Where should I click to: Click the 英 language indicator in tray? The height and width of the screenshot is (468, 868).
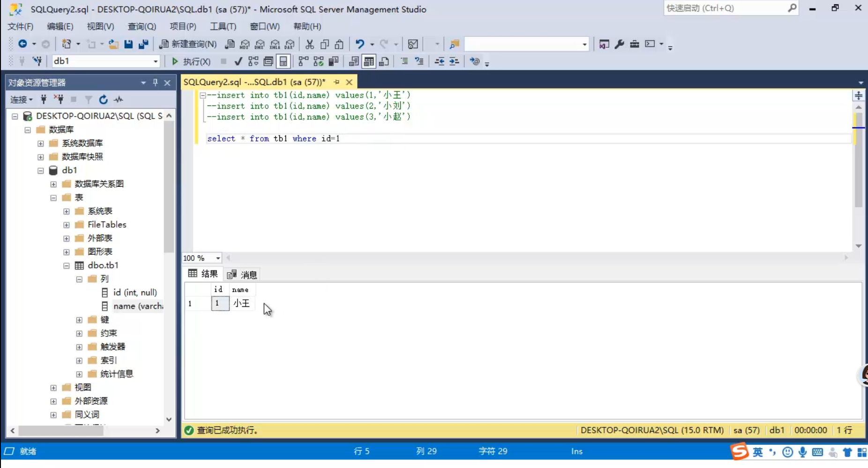758,452
